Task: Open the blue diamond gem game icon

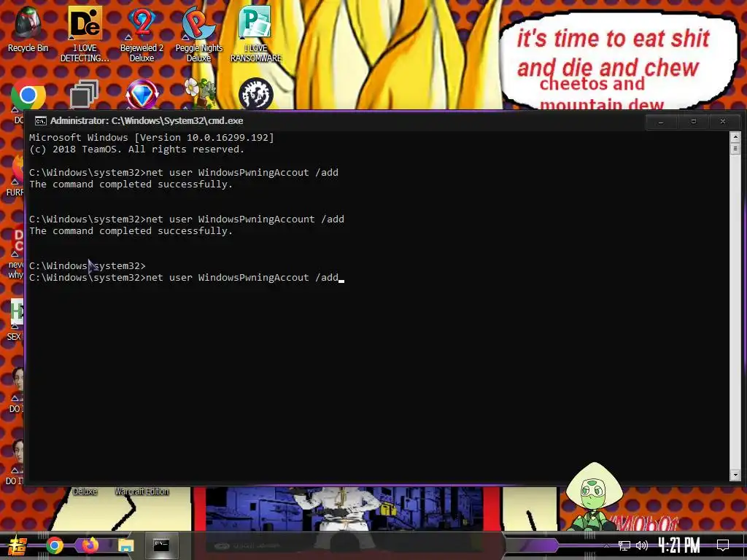Action: pyautogui.click(x=142, y=95)
